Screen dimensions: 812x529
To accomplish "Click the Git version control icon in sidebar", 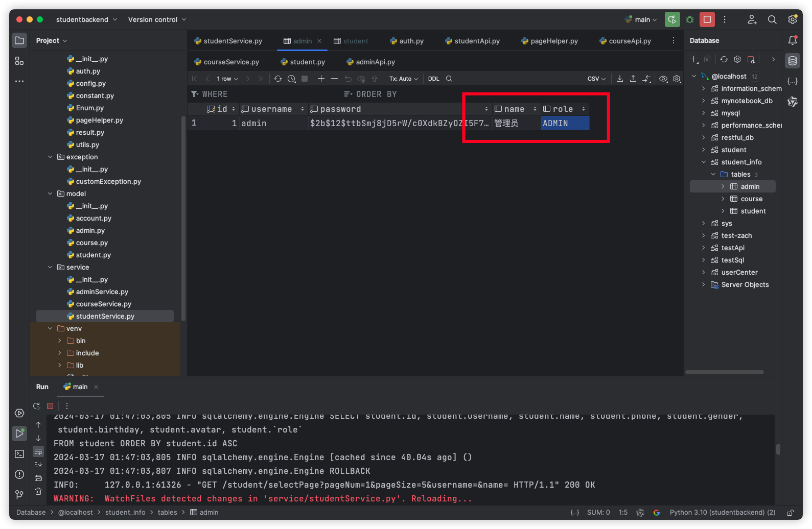I will (19, 495).
